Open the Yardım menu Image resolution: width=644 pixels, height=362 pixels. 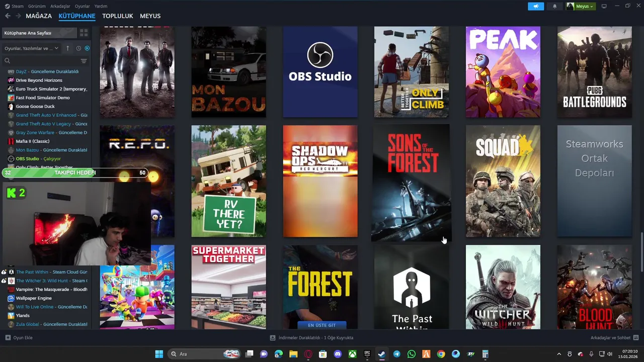101,6
